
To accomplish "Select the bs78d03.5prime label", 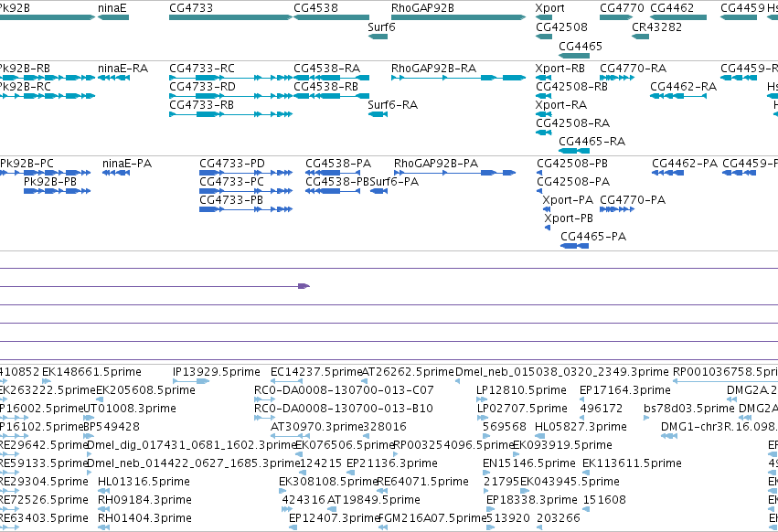I will [688, 409].
